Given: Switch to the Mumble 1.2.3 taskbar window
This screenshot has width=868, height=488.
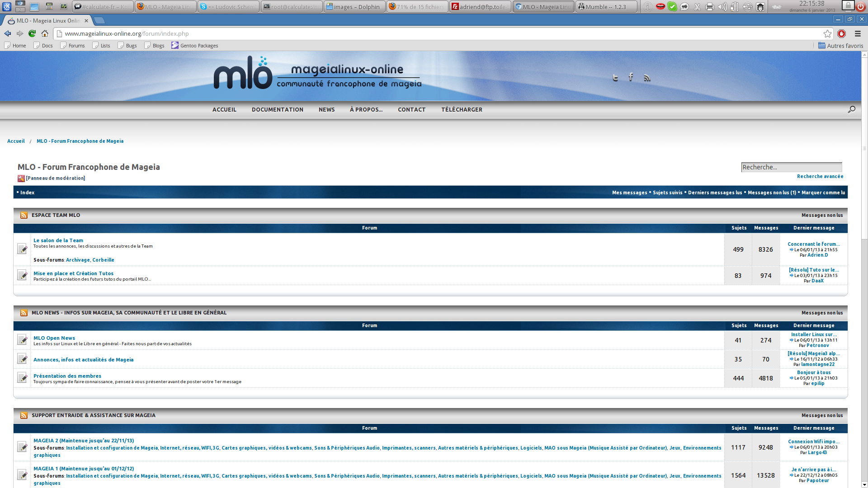Looking at the screenshot, I should click(x=606, y=7).
